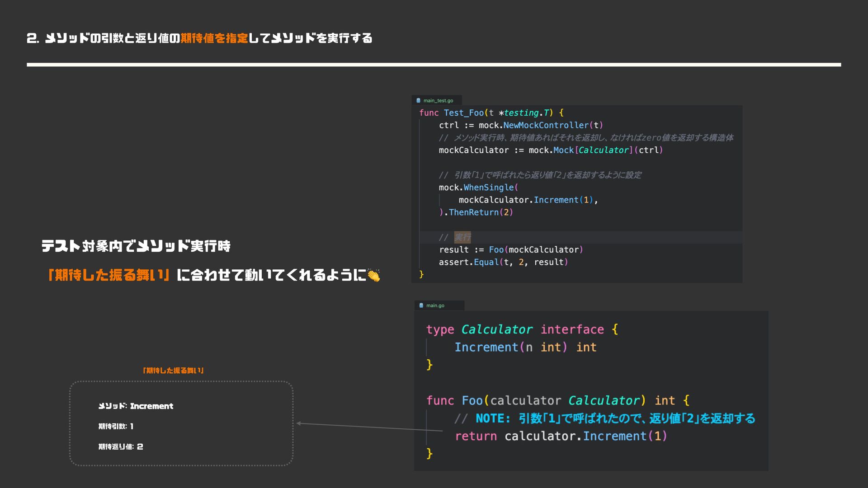This screenshot has height=488, width=868.
Task: Open the main_test.go file tab
Action: pos(438,100)
